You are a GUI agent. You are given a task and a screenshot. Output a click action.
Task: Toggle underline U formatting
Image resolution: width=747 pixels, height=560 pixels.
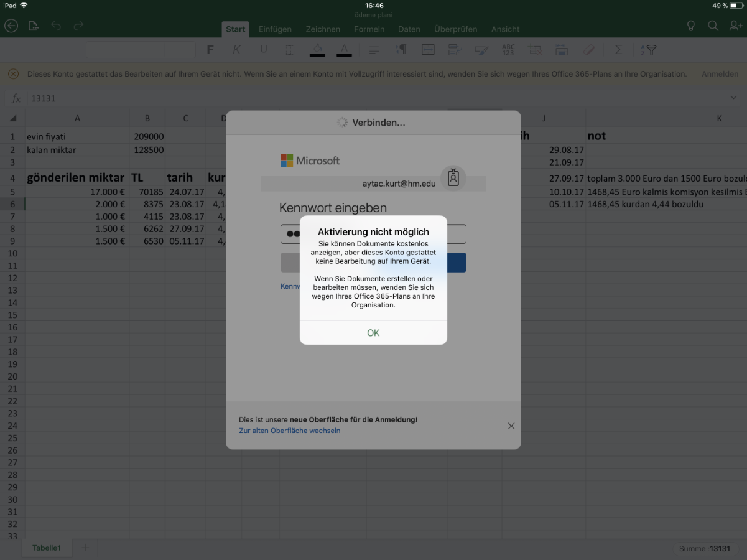click(x=264, y=50)
